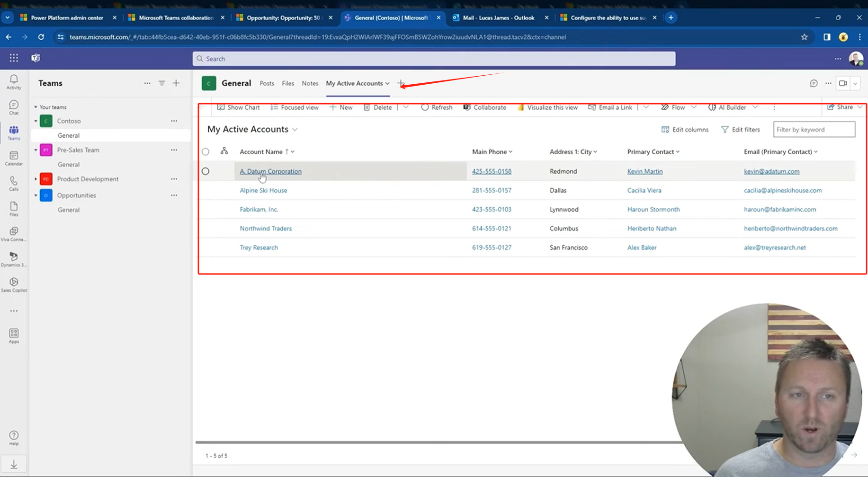Open Viva Connections app icon

pos(14,234)
